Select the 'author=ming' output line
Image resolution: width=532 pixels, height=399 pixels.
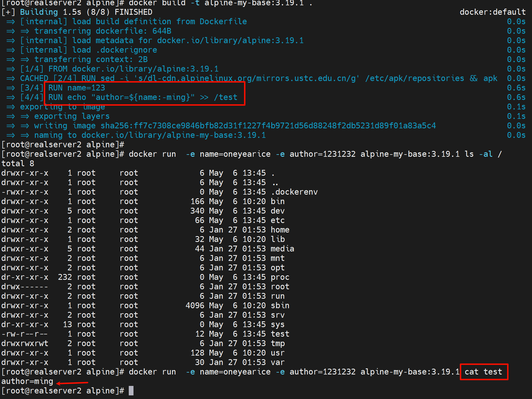27,381
